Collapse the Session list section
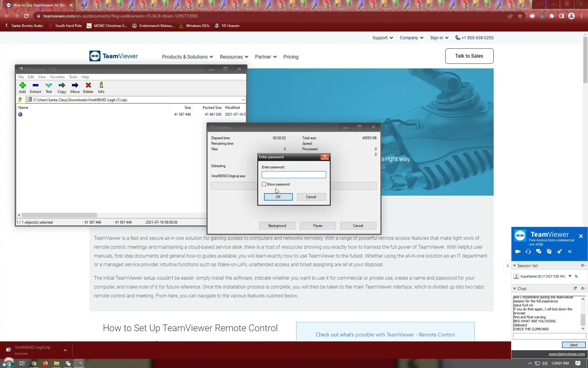Image resolution: width=588 pixels, height=368 pixels. 514,266
